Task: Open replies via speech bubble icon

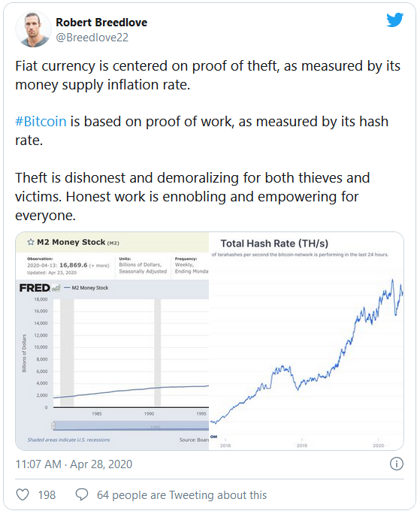Action: click(x=82, y=494)
